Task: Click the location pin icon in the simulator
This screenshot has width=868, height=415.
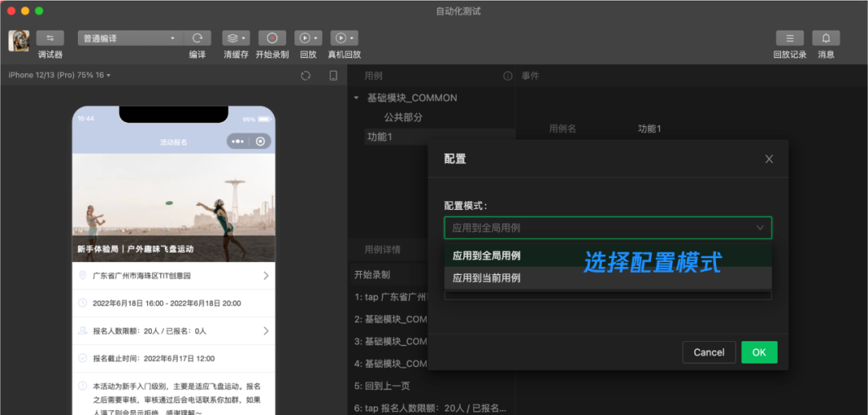Action: tap(83, 275)
